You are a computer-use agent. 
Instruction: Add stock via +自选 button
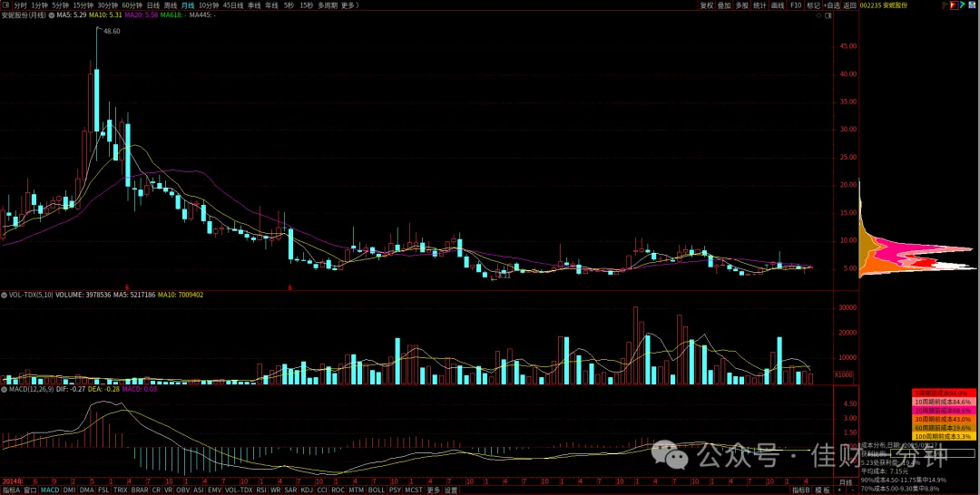point(832,5)
